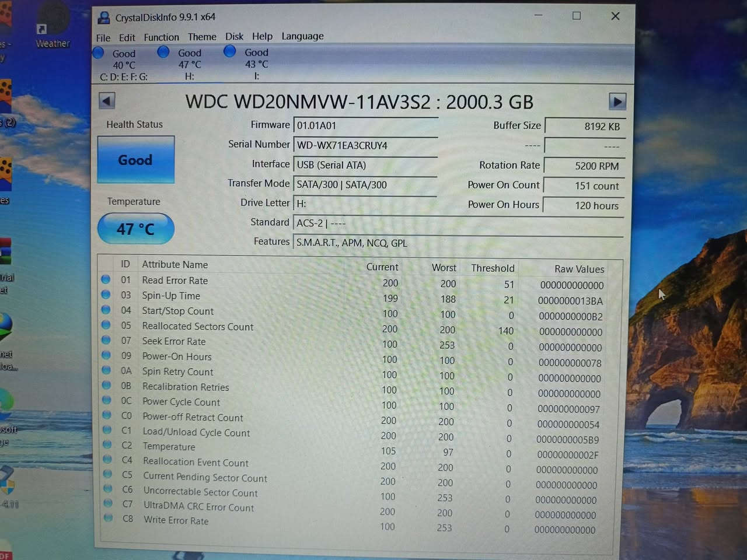This screenshot has height=560, width=747.
Task: Click the Serial Number field WD-WX71EA3CRUY4
Action: 365,145
